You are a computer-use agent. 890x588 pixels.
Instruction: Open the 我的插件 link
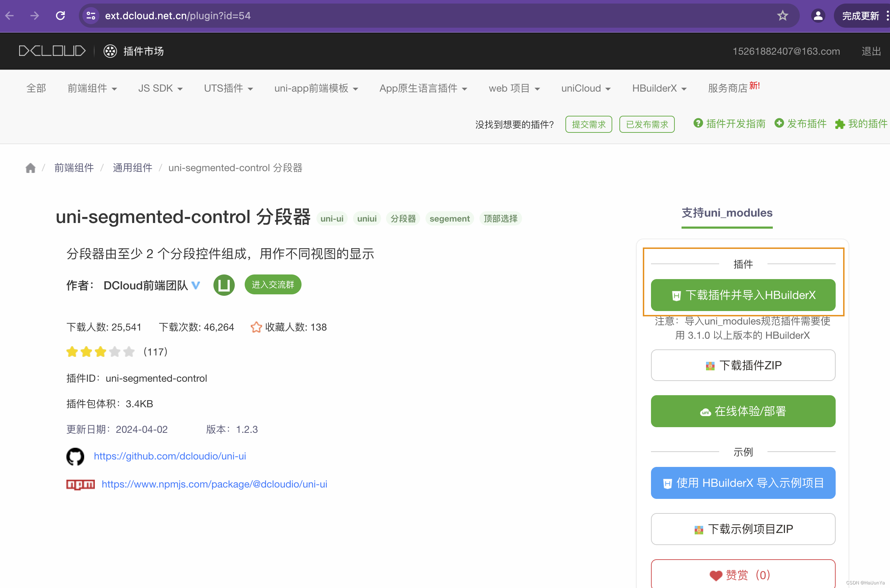pos(868,123)
